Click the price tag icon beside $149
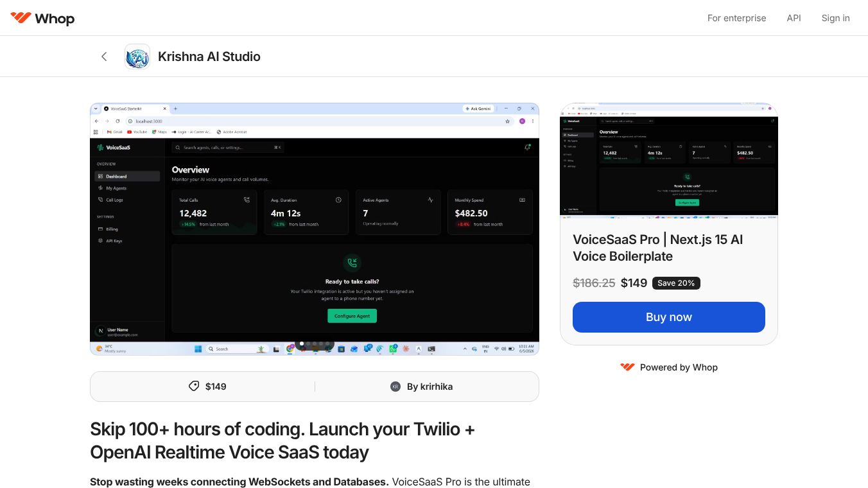 [x=194, y=386]
